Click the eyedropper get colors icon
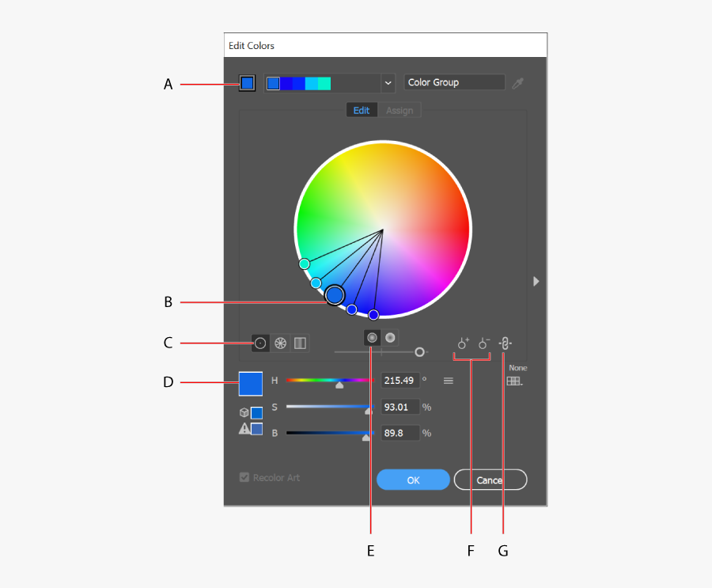The height and width of the screenshot is (588, 712). click(518, 82)
